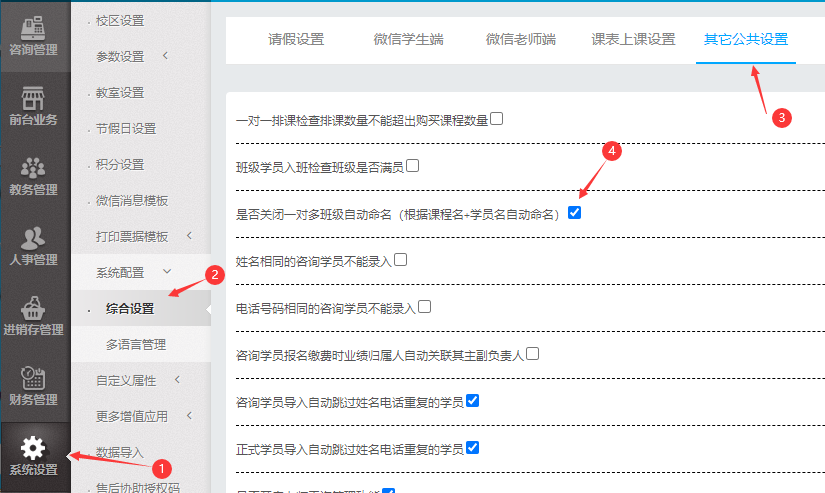The width and height of the screenshot is (825, 493).
Task: Switch to 请假设置 tab
Action: [x=296, y=39]
